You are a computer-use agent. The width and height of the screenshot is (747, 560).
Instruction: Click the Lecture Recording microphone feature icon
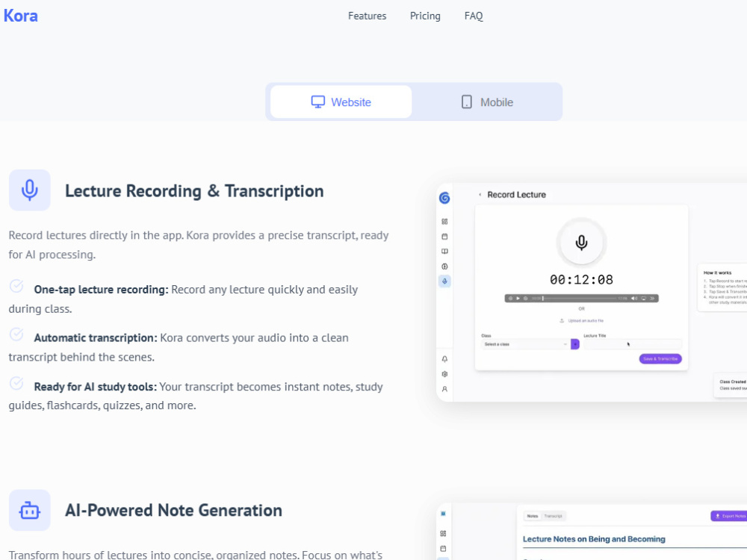(x=30, y=190)
